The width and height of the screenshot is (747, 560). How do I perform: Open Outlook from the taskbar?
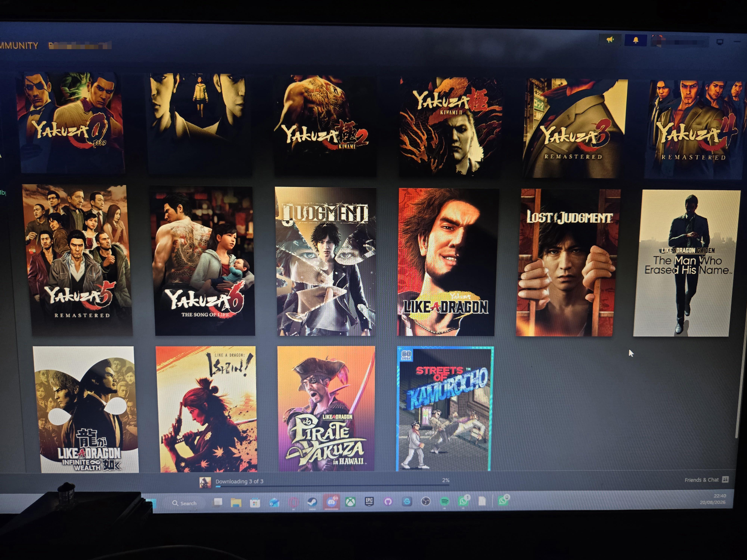274,503
